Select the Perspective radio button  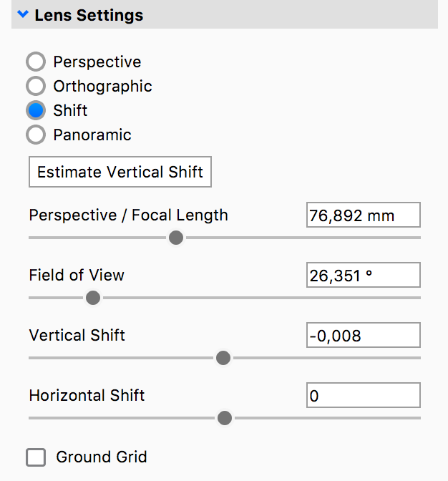point(36,62)
